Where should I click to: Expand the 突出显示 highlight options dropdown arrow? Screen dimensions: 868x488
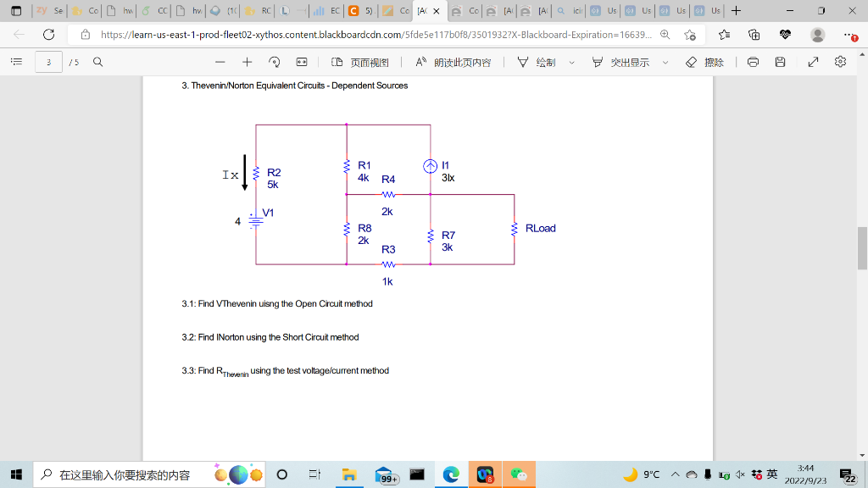tap(665, 63)
